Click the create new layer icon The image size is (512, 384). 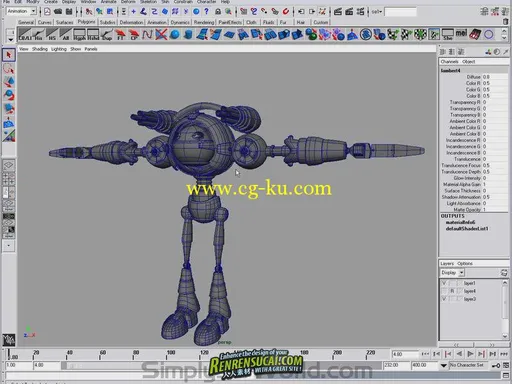click(504, 273)
